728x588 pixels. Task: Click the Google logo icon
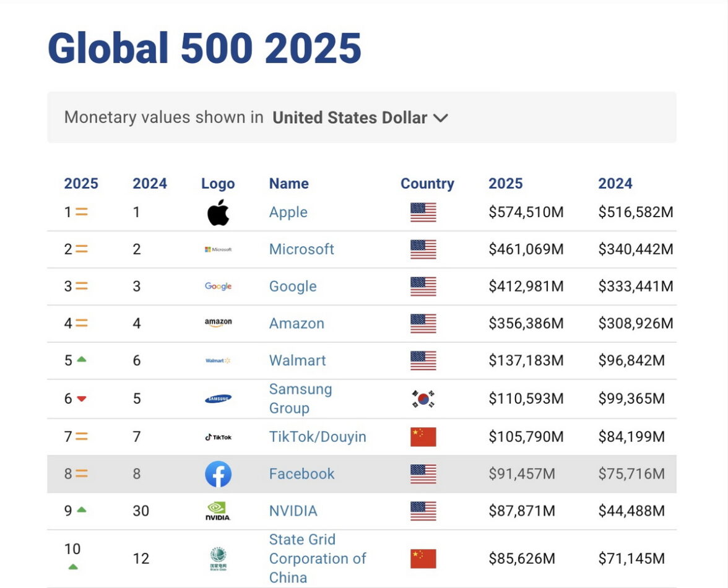(x=218, y=287)
